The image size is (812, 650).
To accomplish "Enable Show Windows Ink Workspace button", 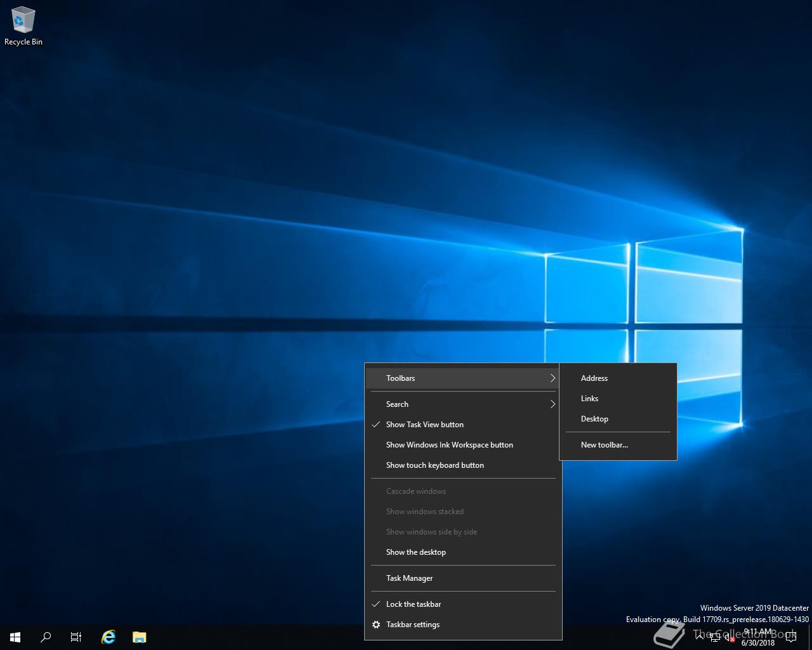I will [x=463, y=445].
